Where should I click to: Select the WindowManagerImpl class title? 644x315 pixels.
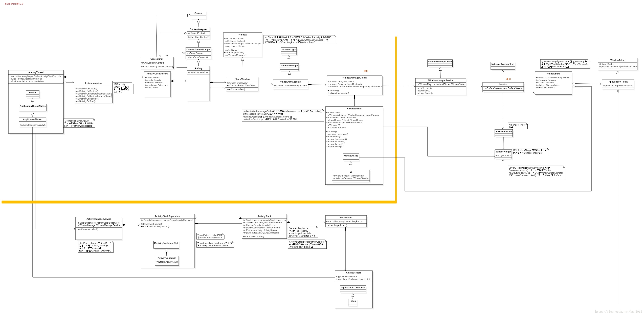point(290,82)
